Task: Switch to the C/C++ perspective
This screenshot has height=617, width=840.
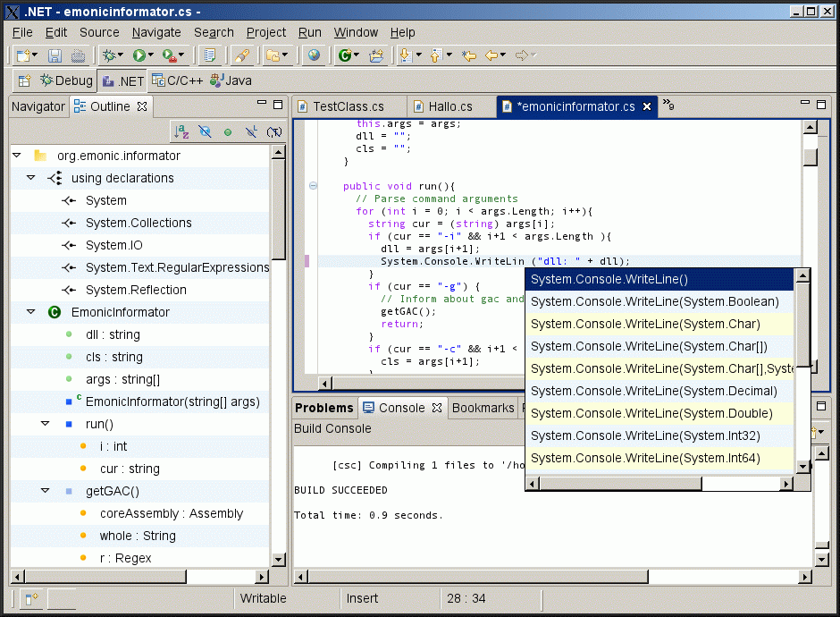Action: coord(177,80)
